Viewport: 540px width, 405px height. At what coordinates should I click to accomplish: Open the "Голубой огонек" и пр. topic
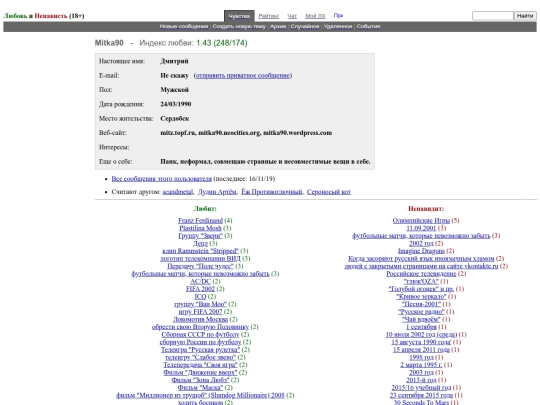(421, 289)
